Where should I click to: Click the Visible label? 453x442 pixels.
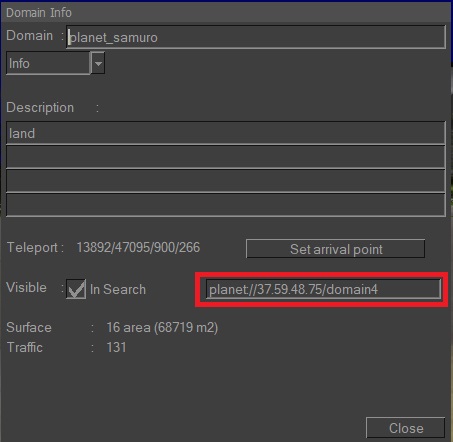pos(26,287)
